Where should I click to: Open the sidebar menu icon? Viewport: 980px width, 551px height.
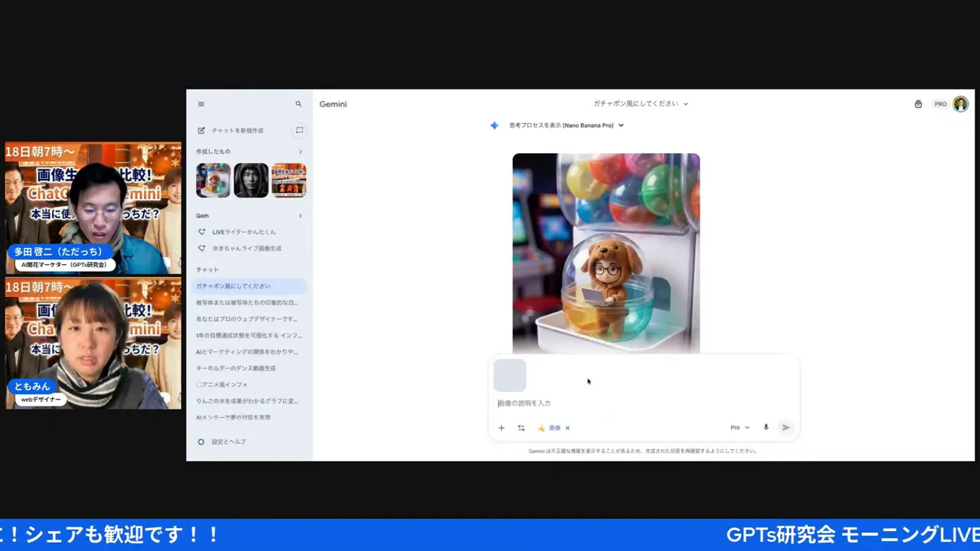pyautogui.click(x=201, y=104)
